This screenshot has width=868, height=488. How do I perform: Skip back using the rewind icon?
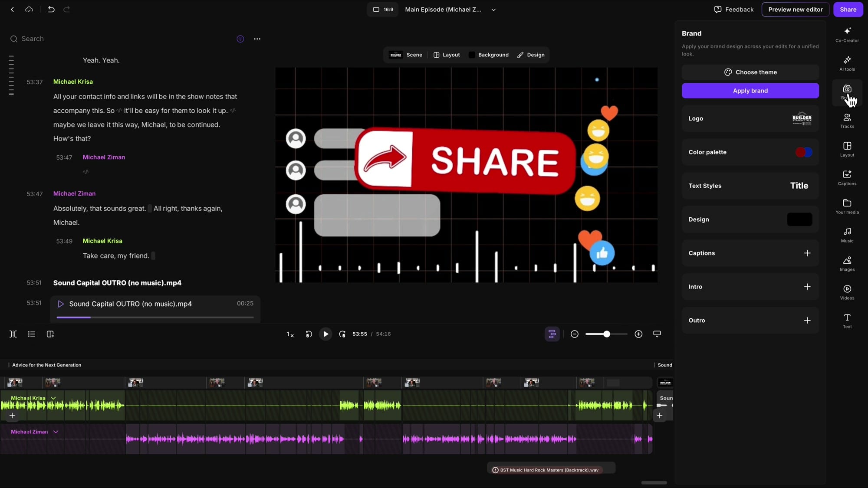click(x=309, y=334)
